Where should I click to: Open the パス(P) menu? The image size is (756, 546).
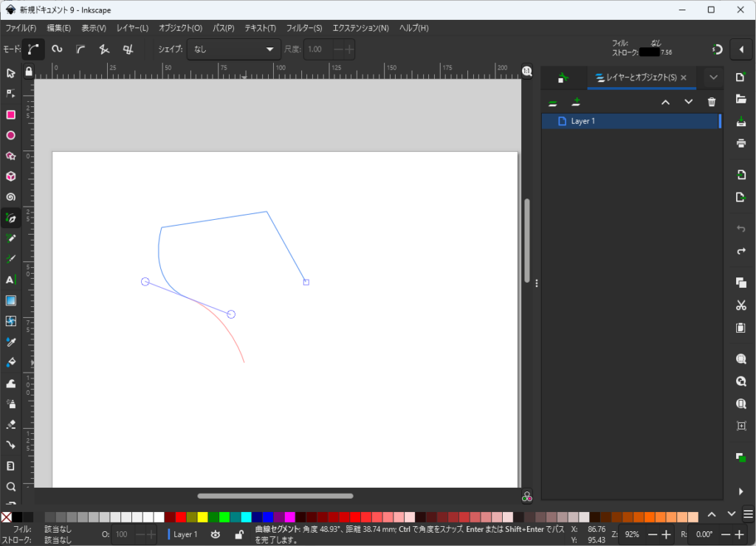[223, 28]
